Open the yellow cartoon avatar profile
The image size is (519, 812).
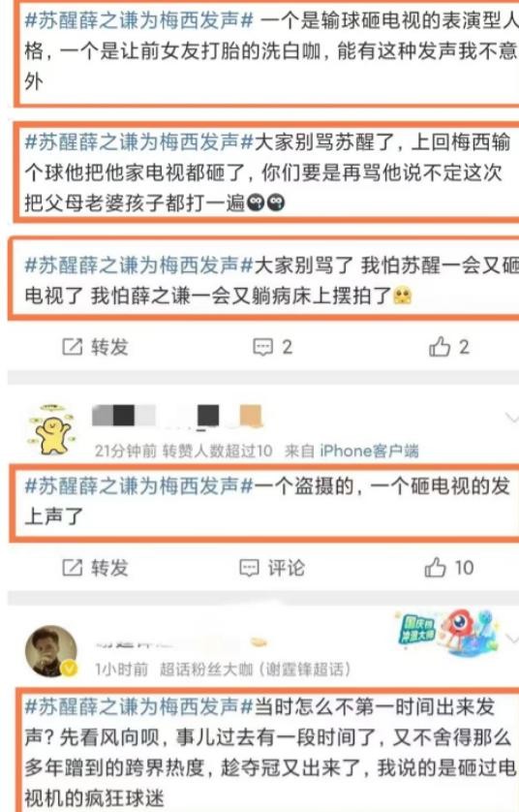(x=50, y=429)
